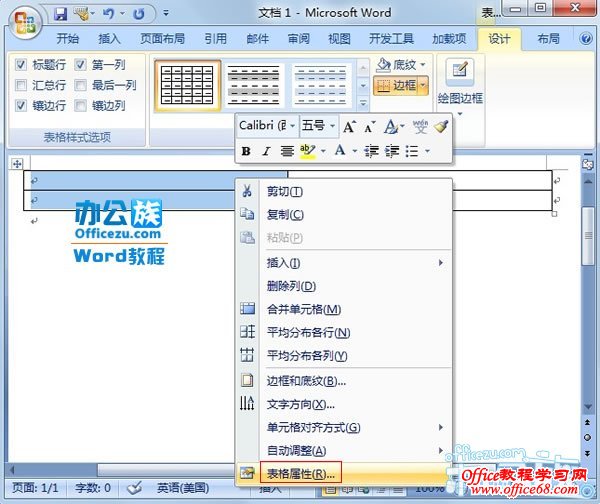Center text using mini toolbar icon
The image size is (600, 504).
click(x=287, y=151)
